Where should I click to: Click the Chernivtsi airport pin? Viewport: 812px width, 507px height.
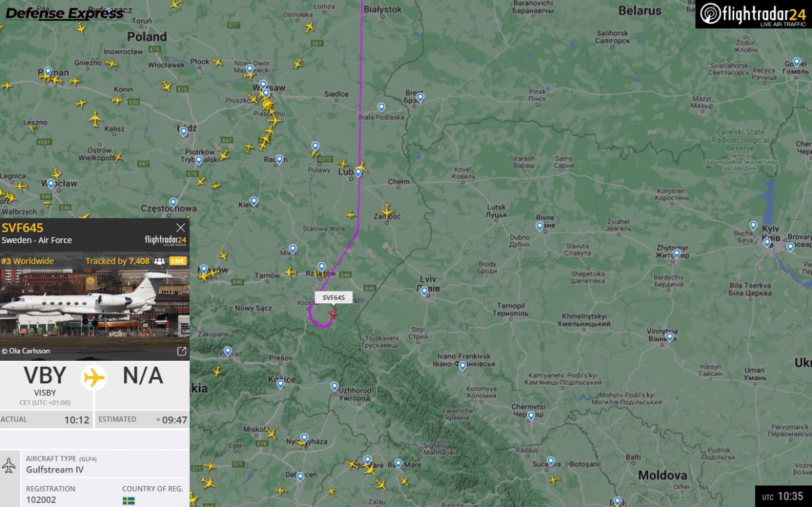coord(531,416)
